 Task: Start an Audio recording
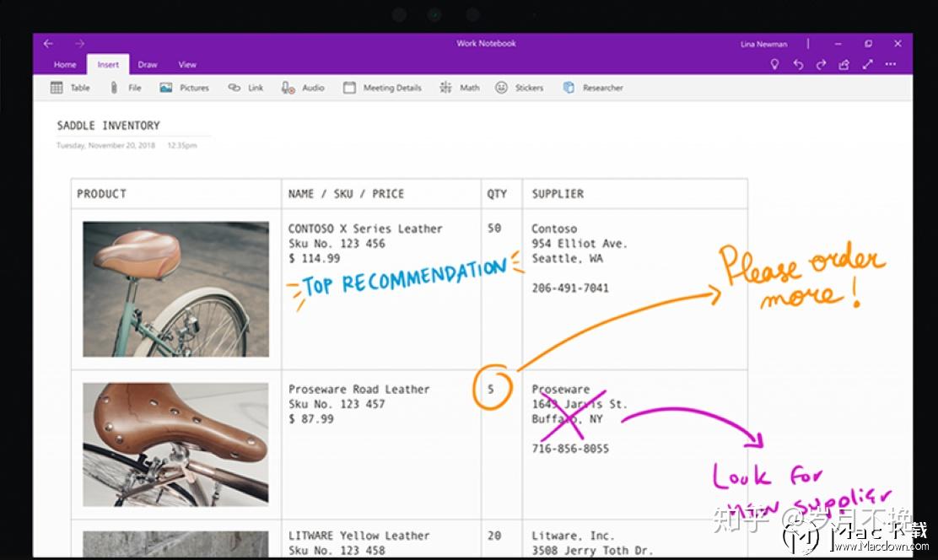pos(302,87)
